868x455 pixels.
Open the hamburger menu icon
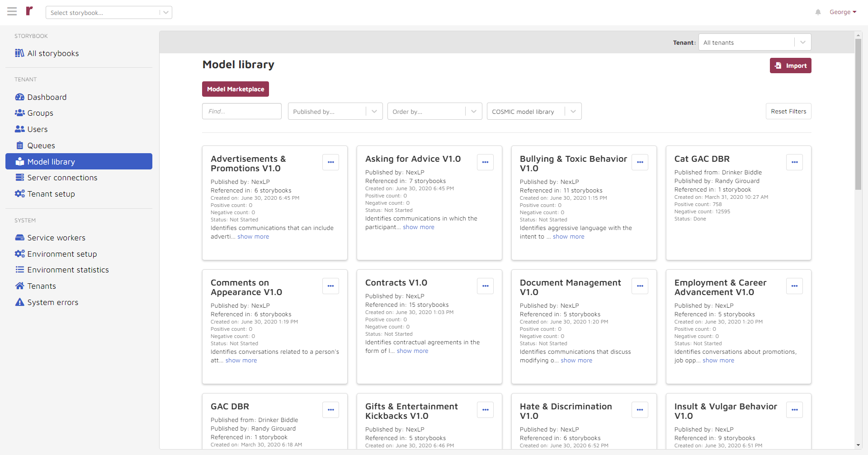[12, 12]
